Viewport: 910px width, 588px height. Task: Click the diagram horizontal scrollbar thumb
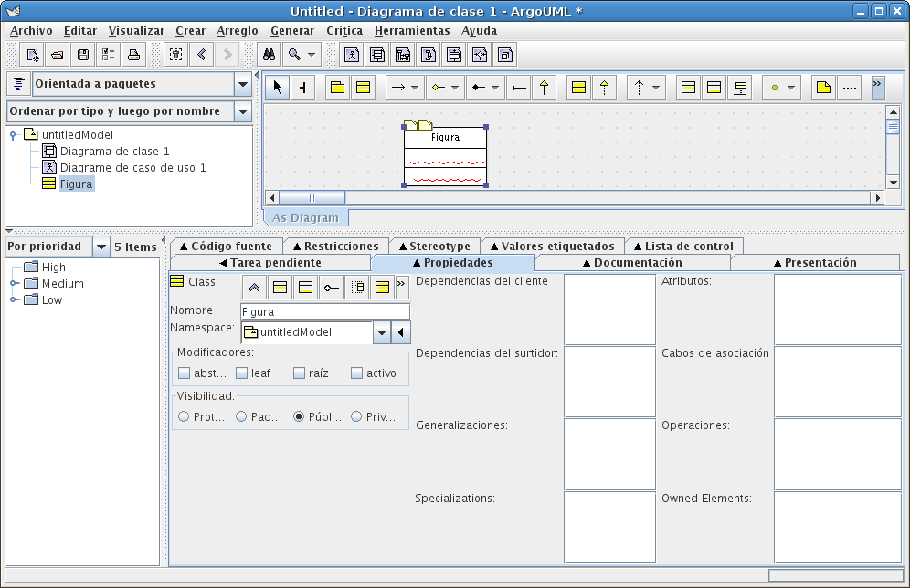312,198
